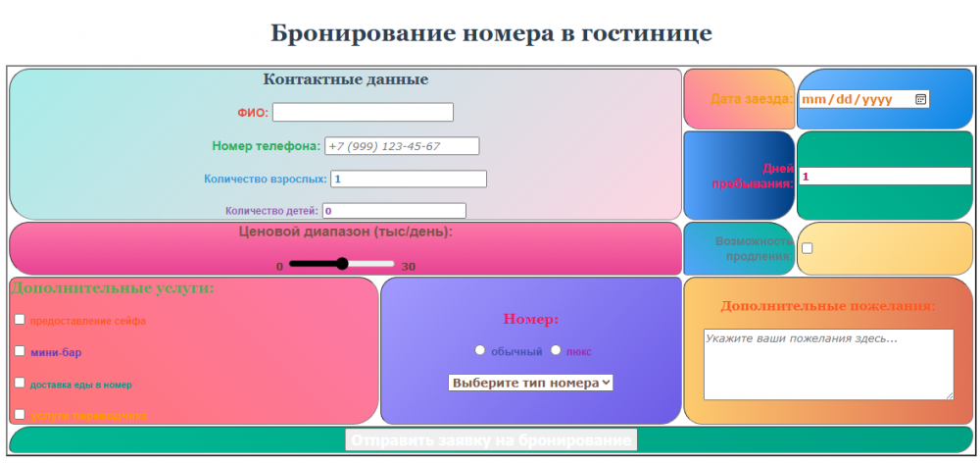Click the 'мини-бар' label text

(x=56, y=352)
